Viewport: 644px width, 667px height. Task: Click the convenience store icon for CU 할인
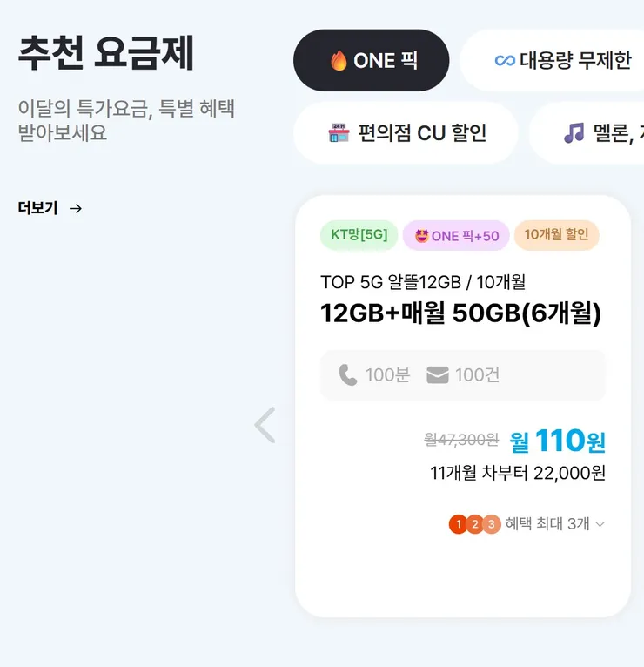[339, 133]
